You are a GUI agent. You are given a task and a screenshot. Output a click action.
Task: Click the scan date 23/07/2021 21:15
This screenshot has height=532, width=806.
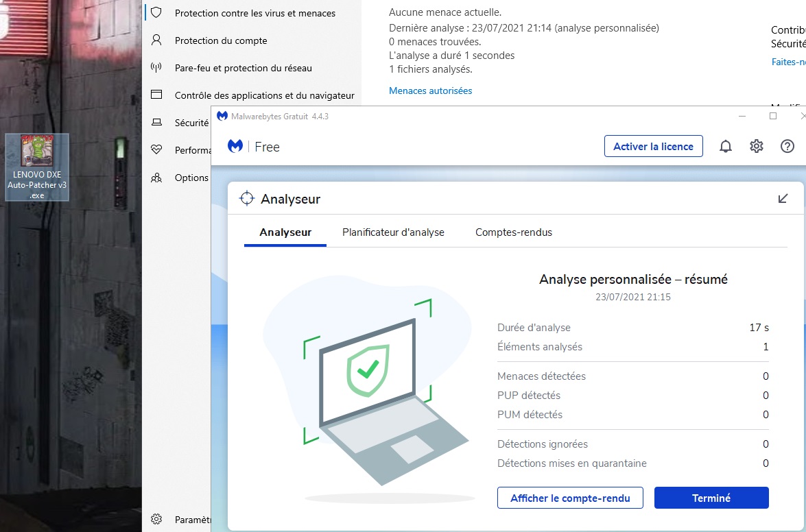click(x=632, y=297)
